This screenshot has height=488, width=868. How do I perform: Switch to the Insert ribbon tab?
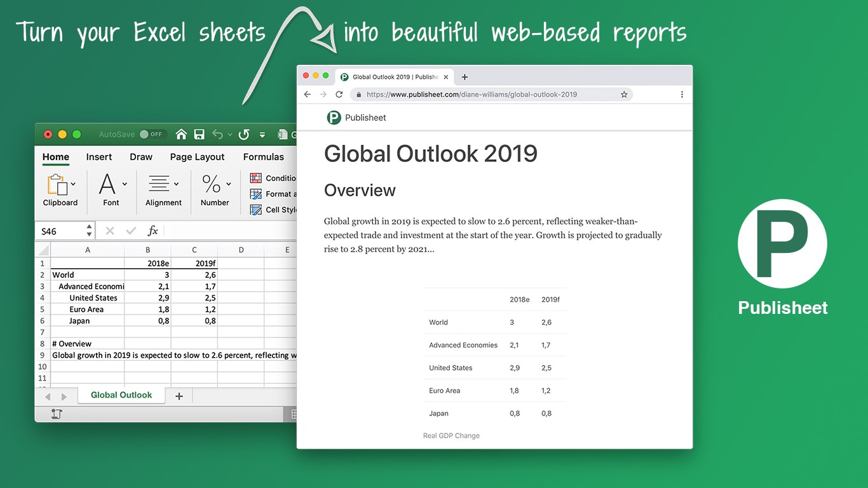point(99,157)
